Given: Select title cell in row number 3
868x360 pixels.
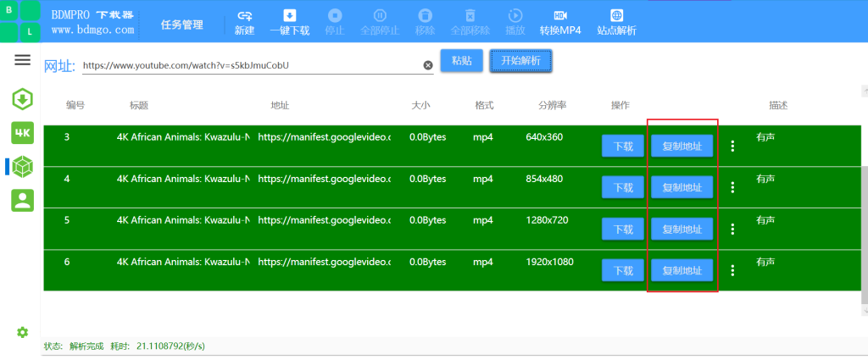Looking at the screenshot, I should [x=183, y=136].
